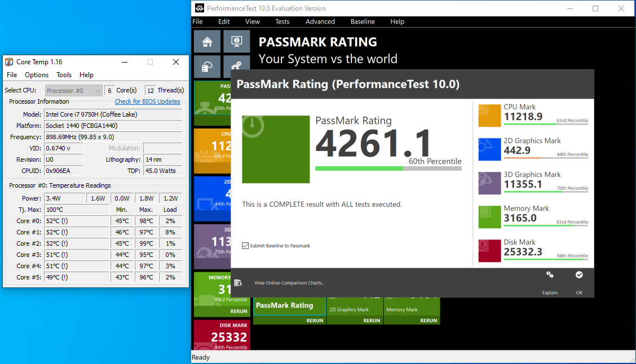Click the TDP 45.0 Watts field
Image resolution: width=636 pixels, height=364 pixels.
tap(162, 171)
